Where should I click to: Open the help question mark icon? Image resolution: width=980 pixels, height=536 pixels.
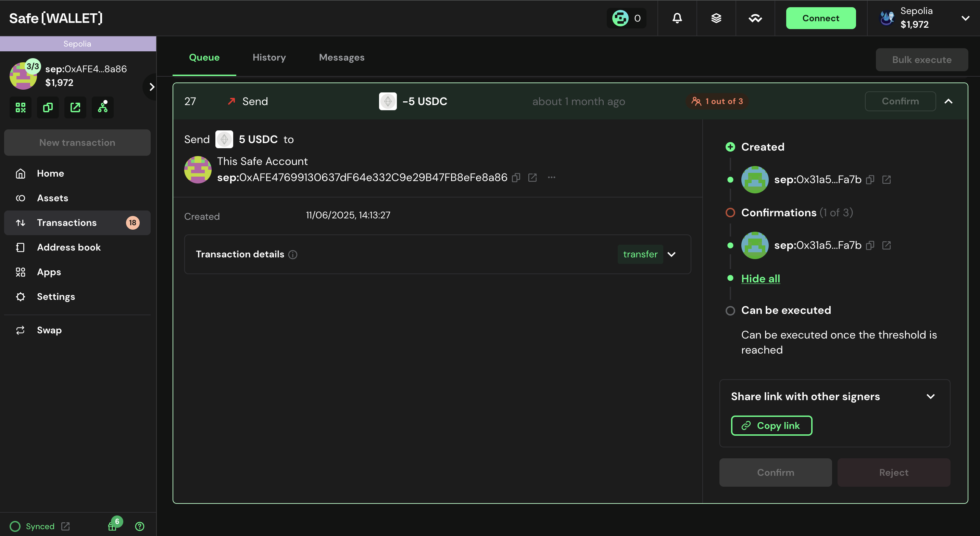click(140, 526)
